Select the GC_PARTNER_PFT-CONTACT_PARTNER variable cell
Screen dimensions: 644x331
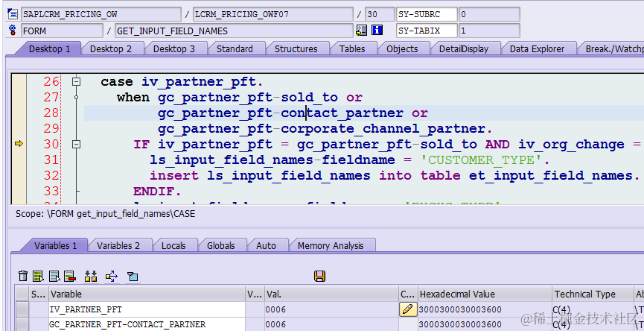click(147, 324)
